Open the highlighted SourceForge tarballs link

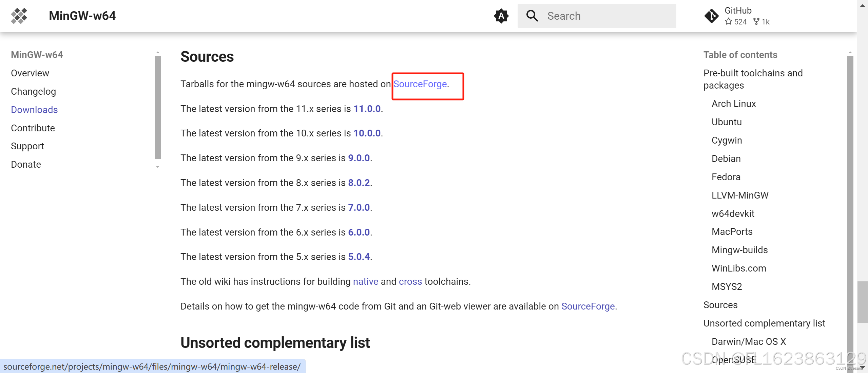pos(420,84)
